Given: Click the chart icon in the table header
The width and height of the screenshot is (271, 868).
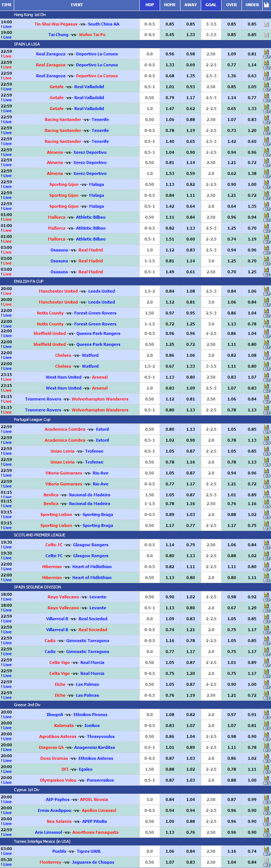Looking at the screenshot, I should [x=266, y=5].
